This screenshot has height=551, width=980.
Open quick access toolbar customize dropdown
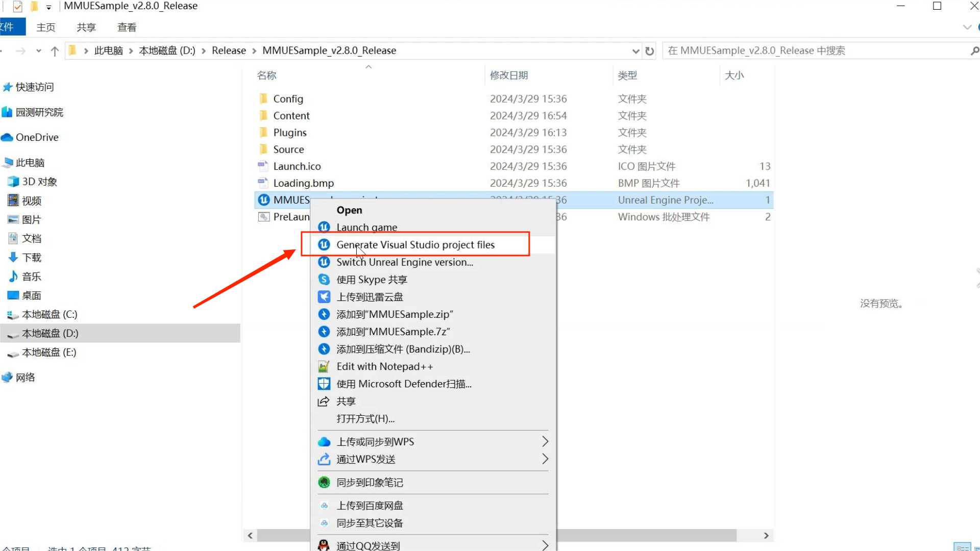point(48,7)
